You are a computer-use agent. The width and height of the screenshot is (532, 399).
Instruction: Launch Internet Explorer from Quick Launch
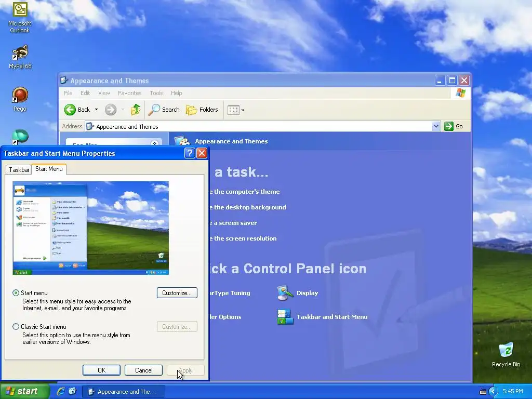coord(61,391)
